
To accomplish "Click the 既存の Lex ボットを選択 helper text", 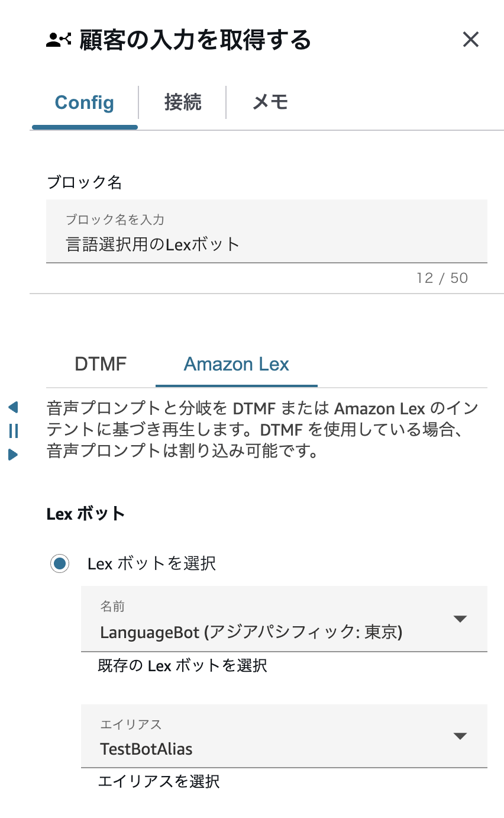I will (x=182, y=666).
